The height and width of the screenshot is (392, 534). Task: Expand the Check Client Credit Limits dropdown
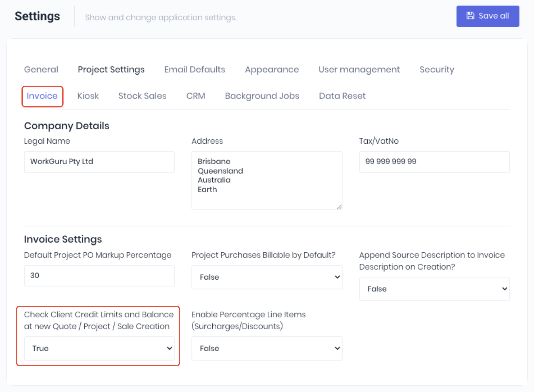[x=99, y=348]
